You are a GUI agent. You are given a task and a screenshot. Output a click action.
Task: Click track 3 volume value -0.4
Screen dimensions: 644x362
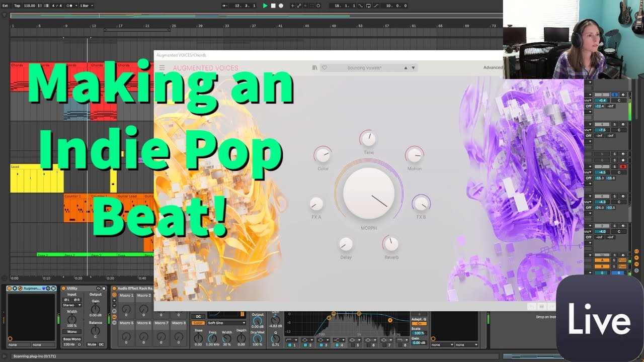pos(602,100)
